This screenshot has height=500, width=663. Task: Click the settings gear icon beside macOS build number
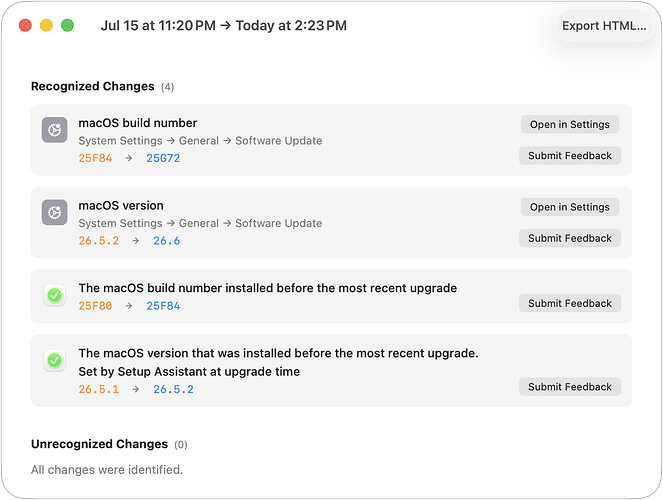[55, 130]
